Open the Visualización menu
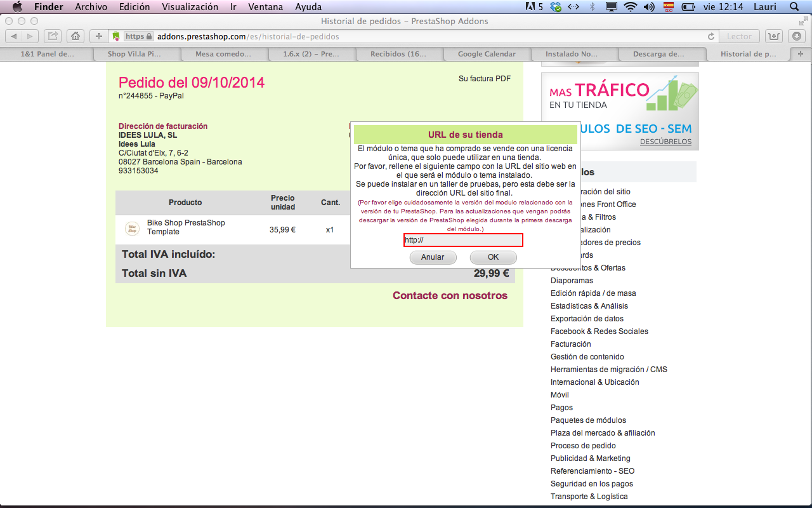This screenshot has height=508, width=812. click(x=190, y=7)
